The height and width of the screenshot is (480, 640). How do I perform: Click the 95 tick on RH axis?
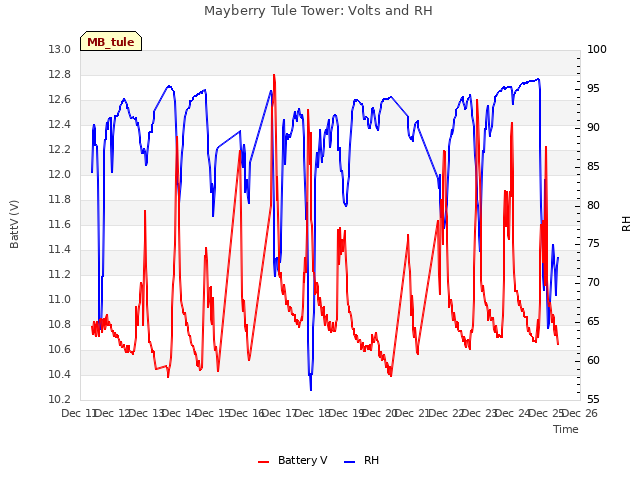(593, 89)
